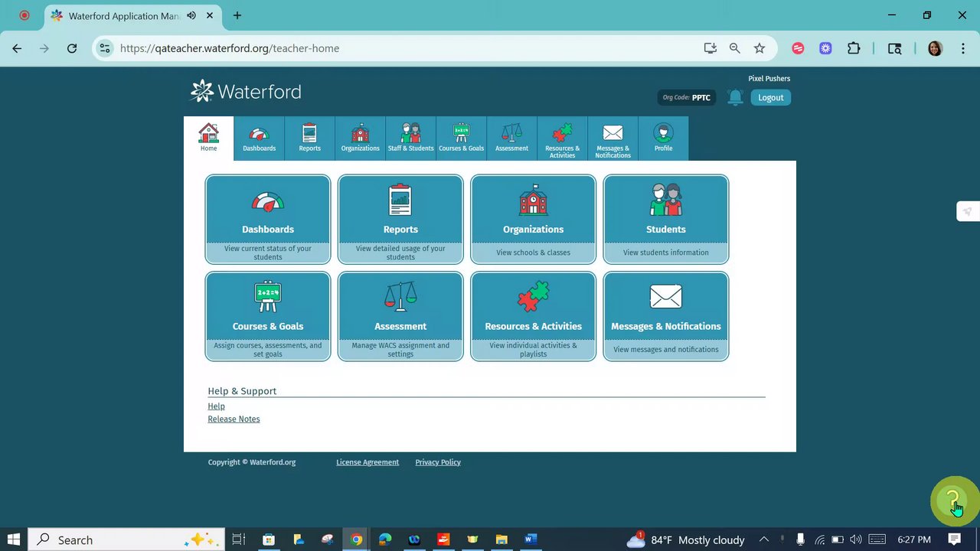
Task: Select the Staff & Students nav tab
Action: click(410, 139)
